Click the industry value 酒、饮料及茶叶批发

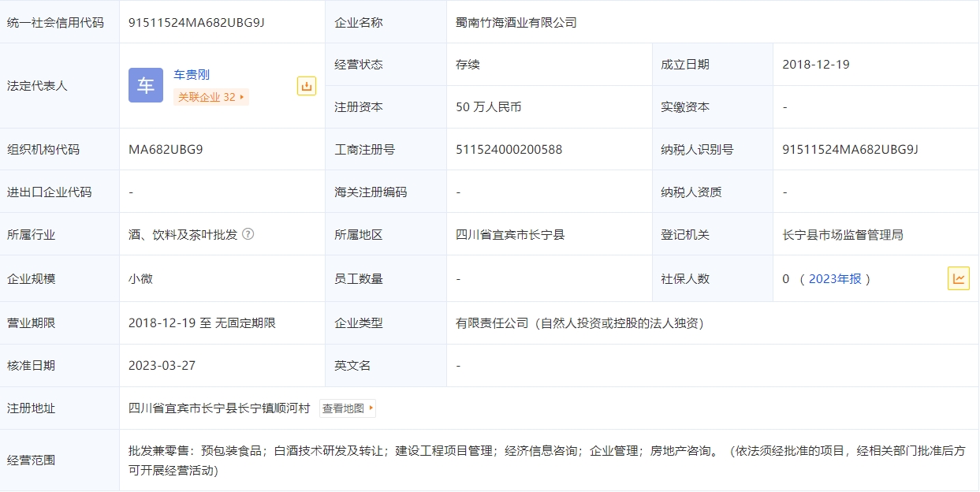point(183,234)
